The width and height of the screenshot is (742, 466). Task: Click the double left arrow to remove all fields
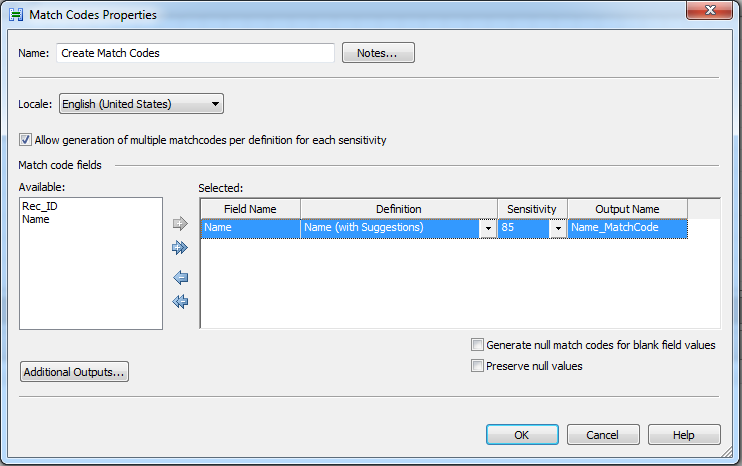pyautogui.click(x=181, y=301)
